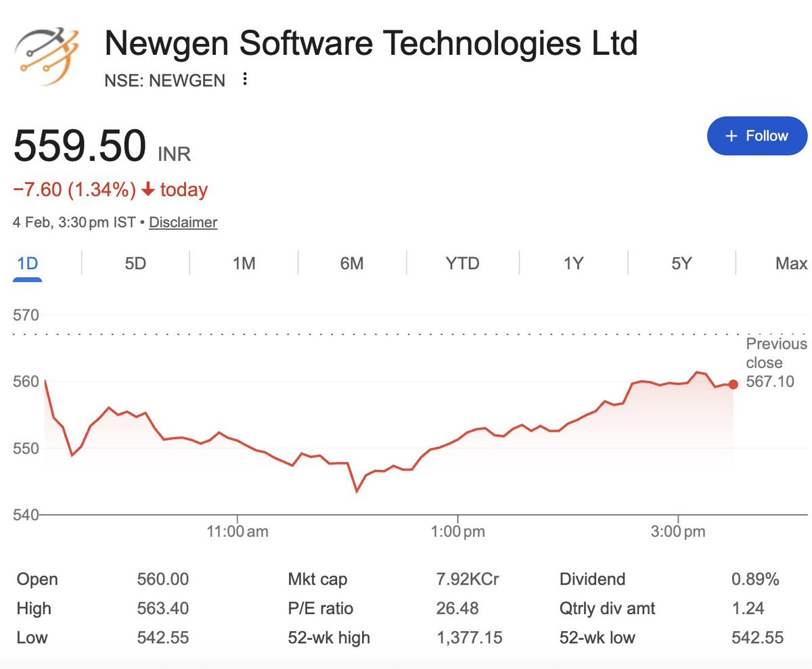The height and width of the screenshot is (669, 812).
Task: Click the company name heading
Action: pyautogui.click(x=371, y=43)
